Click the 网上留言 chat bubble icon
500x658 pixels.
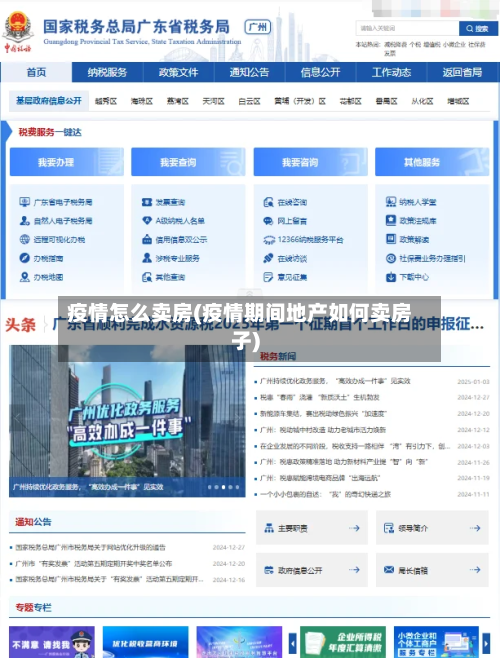click(x=268, y=221)
